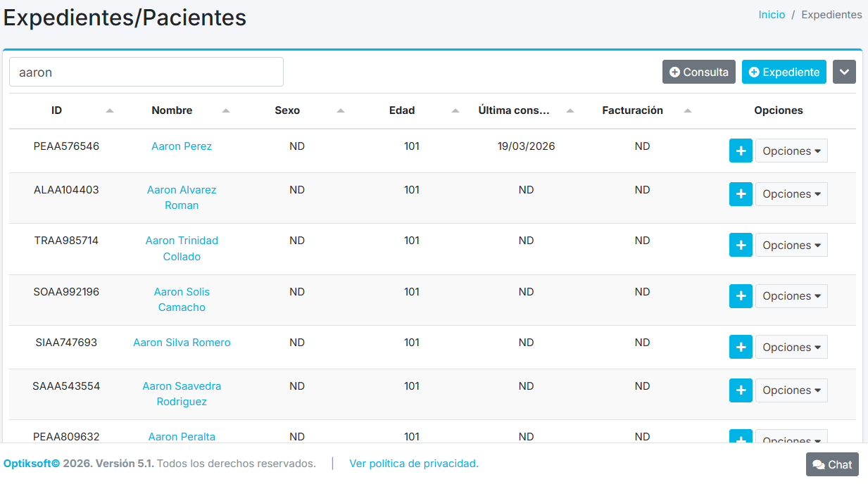
Task: Click the search field containing "aaron"
Action: point(146,72)
